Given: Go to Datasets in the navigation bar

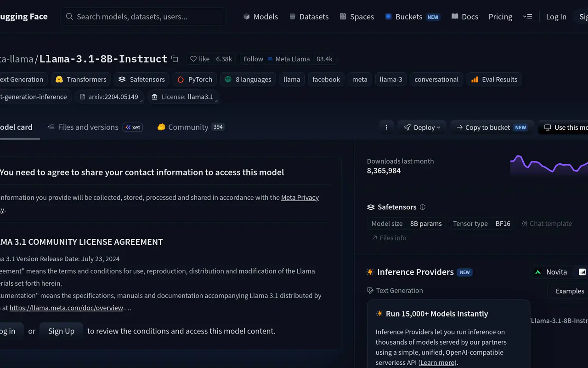Looking at the screenshot, I should [x=309, y=17].
